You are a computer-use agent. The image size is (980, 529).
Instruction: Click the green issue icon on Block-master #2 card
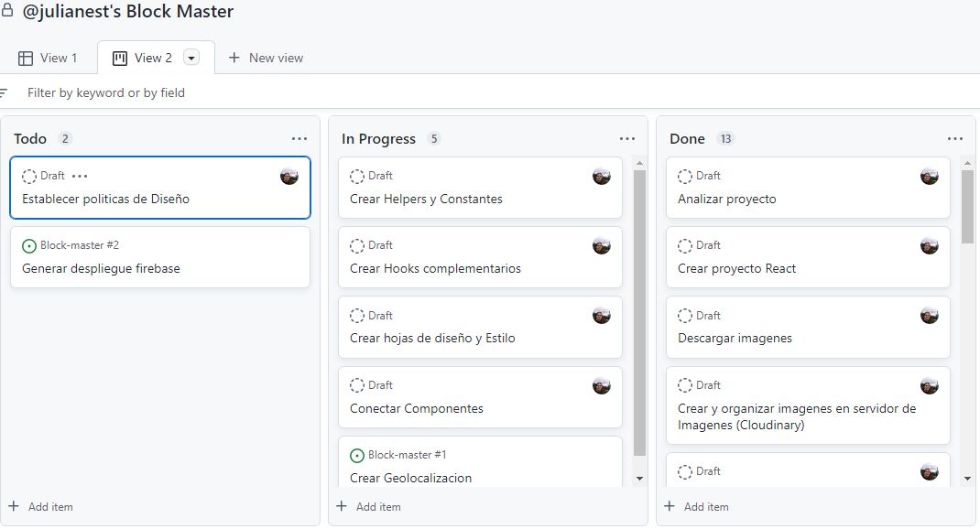(27, 245)
